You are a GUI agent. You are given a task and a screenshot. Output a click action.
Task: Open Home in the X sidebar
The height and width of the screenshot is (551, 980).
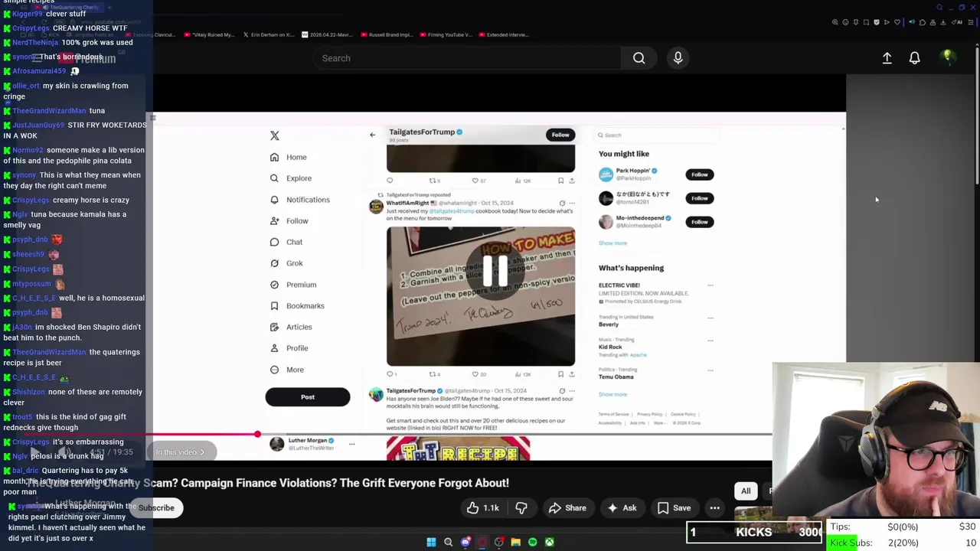[288, 157]
